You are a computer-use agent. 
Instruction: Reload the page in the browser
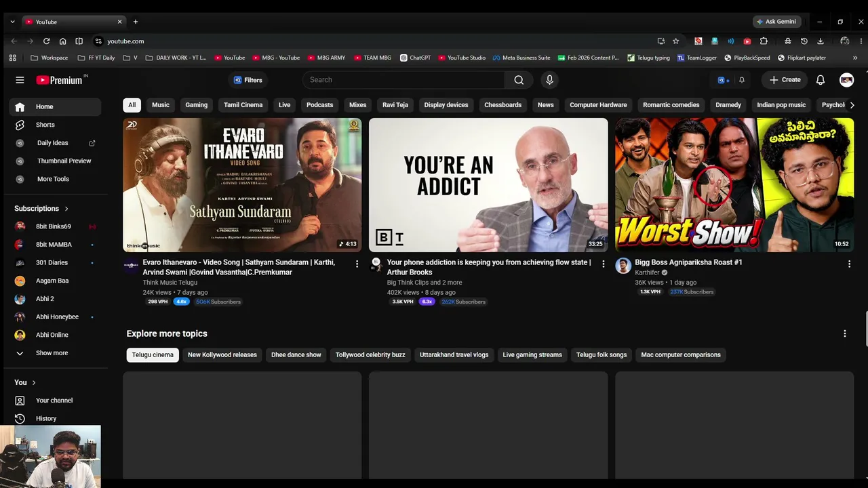[x=46, y=41]
